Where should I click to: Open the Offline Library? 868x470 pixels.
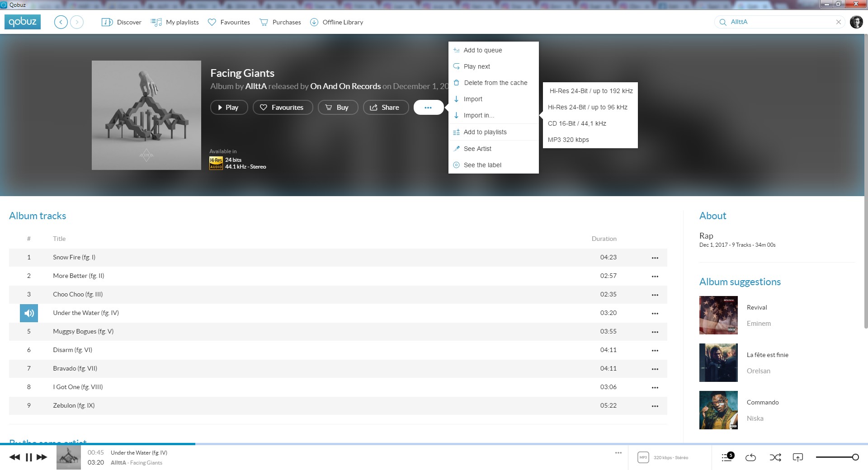(337, 22)
